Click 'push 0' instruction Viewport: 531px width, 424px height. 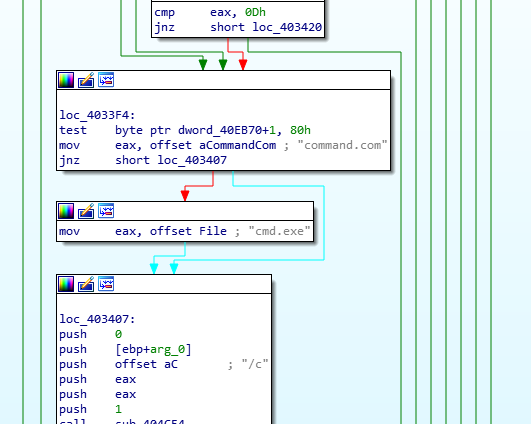90,334
